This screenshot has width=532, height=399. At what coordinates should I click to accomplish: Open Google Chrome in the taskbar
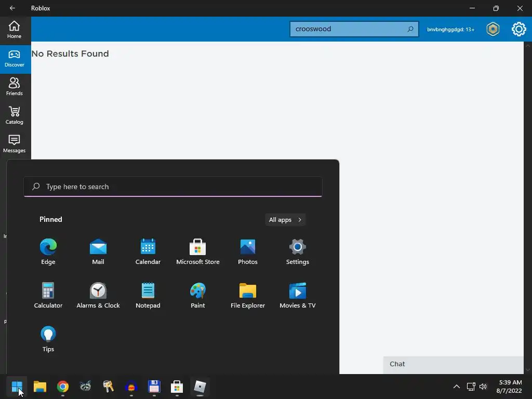(63, 387)
